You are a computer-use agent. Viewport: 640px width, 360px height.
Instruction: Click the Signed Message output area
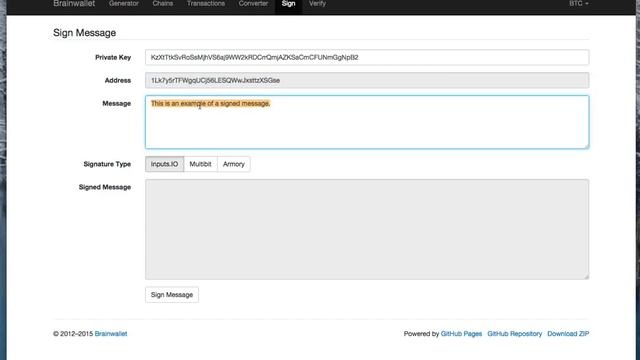click(367, 229)
